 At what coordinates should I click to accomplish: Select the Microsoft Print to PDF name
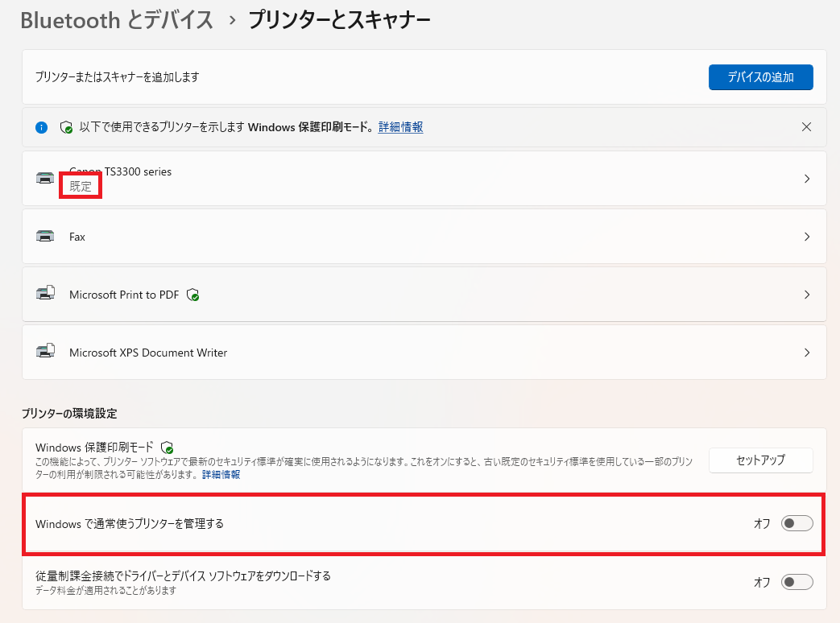coord(124,295)
